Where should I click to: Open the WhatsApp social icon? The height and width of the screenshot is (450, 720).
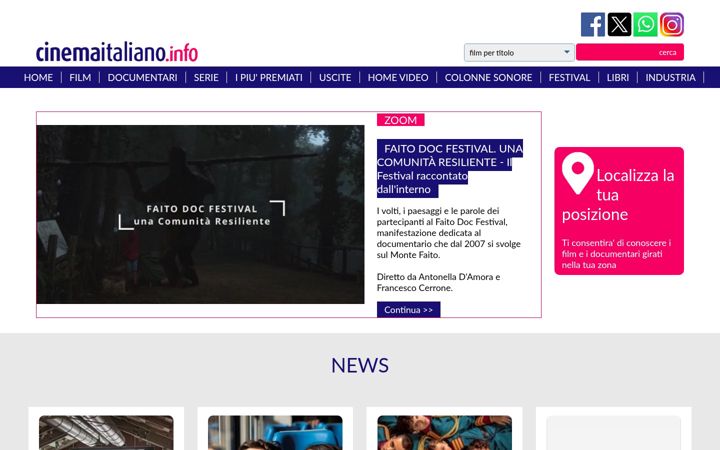645,24
